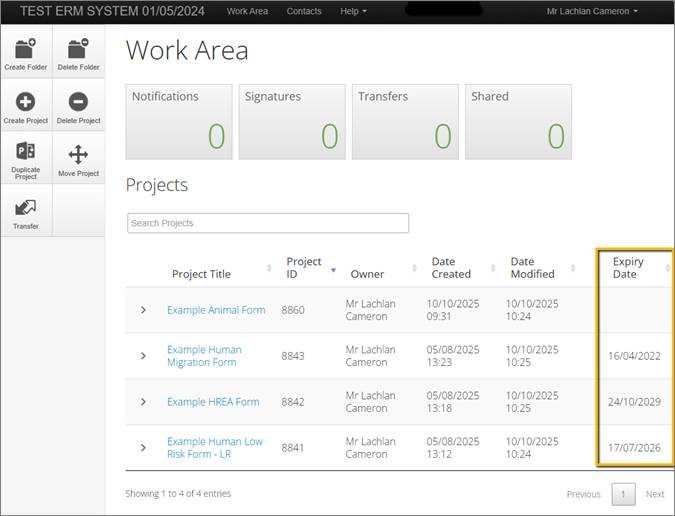Viewport: 675px width, 516px height.
Task: Open the Signatures tile
Action: [x=291, y=122]
